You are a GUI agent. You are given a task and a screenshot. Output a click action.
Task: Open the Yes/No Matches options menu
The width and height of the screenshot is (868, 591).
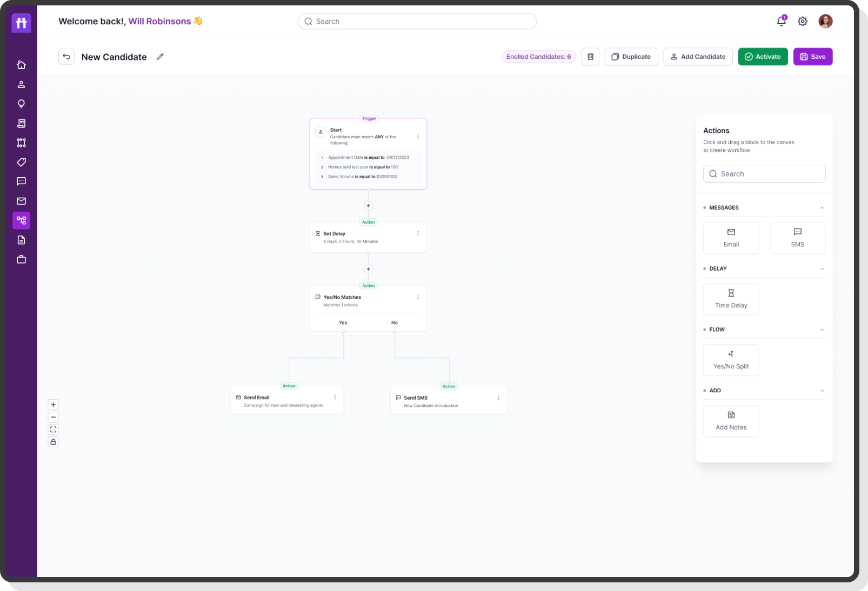[418, 297]
